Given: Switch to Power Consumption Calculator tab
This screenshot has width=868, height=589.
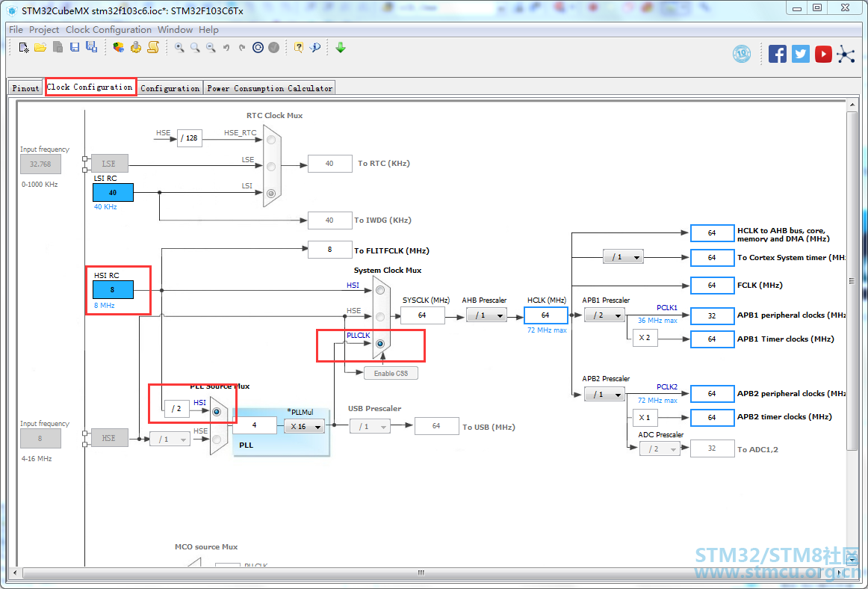Looking at the screenshot, I should pos(270,88).
